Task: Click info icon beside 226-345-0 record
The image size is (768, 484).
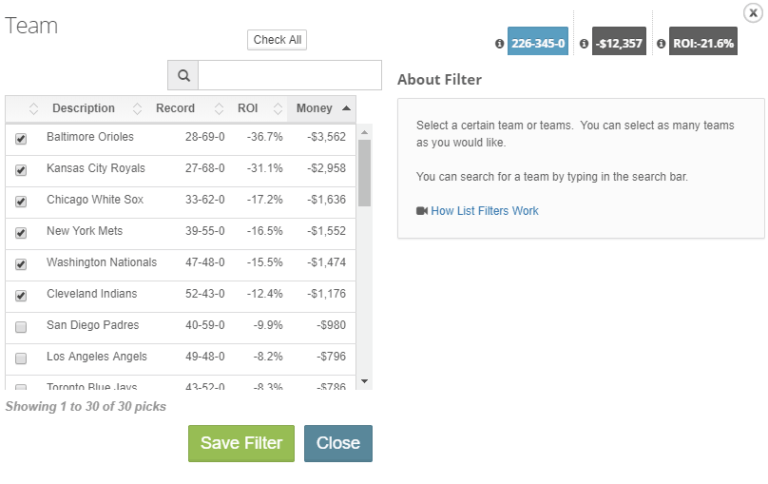Action: pyautogui.click(x=499, y=44)
